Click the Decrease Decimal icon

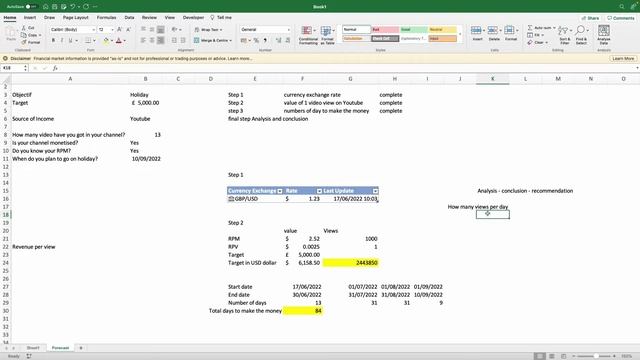pos(287,40)
